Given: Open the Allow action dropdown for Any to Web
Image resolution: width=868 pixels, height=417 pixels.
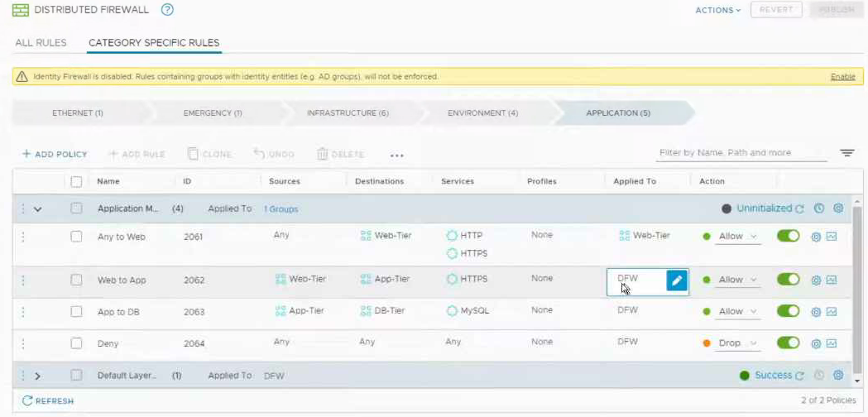Looking at the screenshot, I should pos(738,237).
